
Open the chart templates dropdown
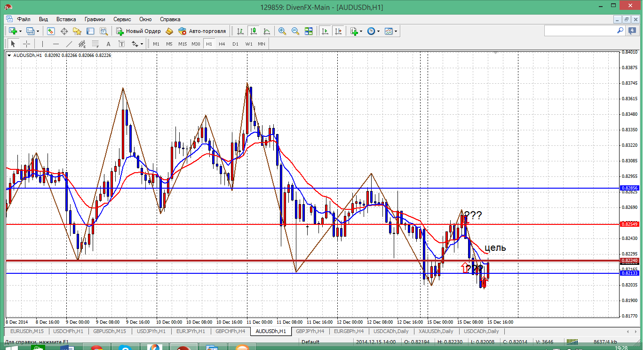[x=391, y=31]
